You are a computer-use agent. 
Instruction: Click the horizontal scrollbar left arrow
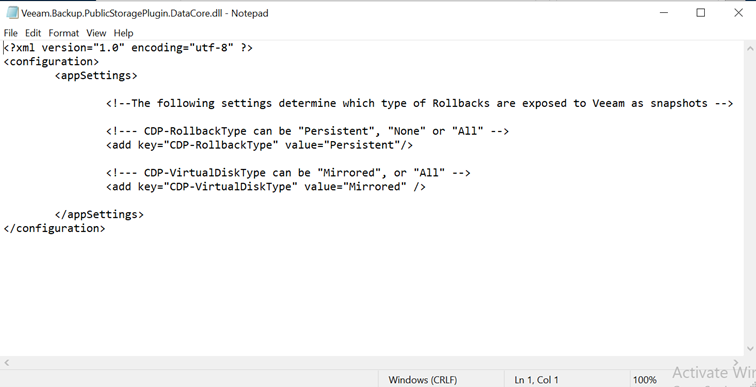[x=6, y=362]
